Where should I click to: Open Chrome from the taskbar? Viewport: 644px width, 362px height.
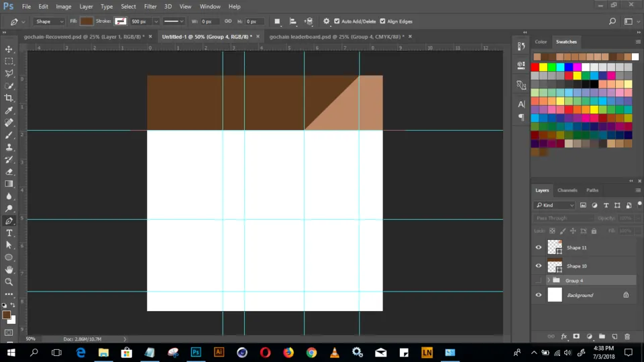(x=311, y=353)
